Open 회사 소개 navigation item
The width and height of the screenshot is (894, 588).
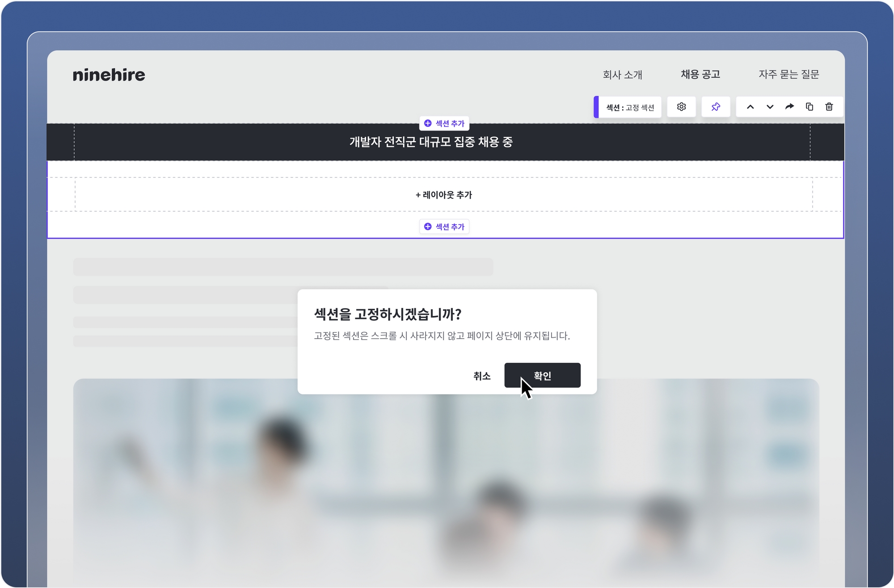(x=622, y=75)
